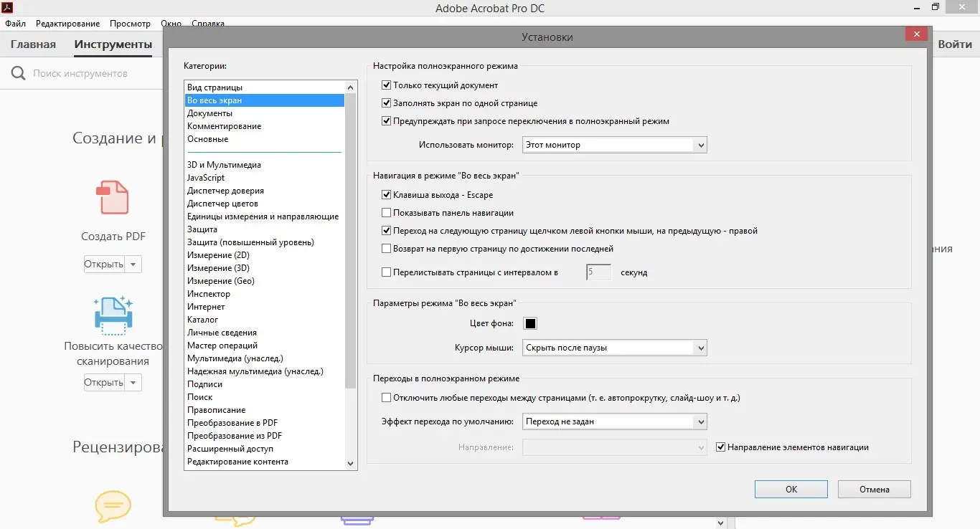The image size is (980, 529).
Task: Expand the Эффект перехода по умолчанию dropdown
Action: (615, 421)
